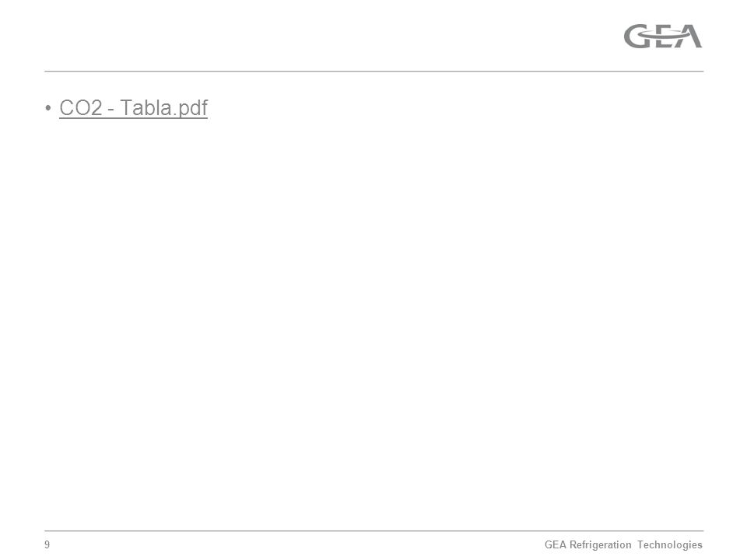Click the word GEA in the footer

pos(556,544)
